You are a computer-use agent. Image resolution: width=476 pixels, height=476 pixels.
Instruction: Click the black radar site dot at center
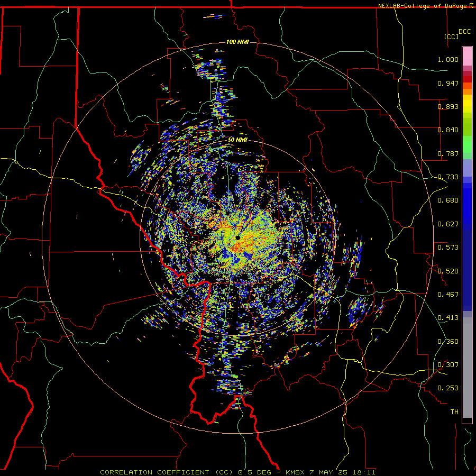[x=237, y=237]
